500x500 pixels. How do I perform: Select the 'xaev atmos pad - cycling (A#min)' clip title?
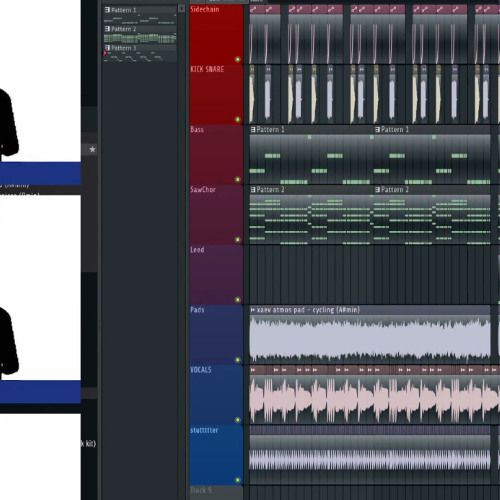308,310
